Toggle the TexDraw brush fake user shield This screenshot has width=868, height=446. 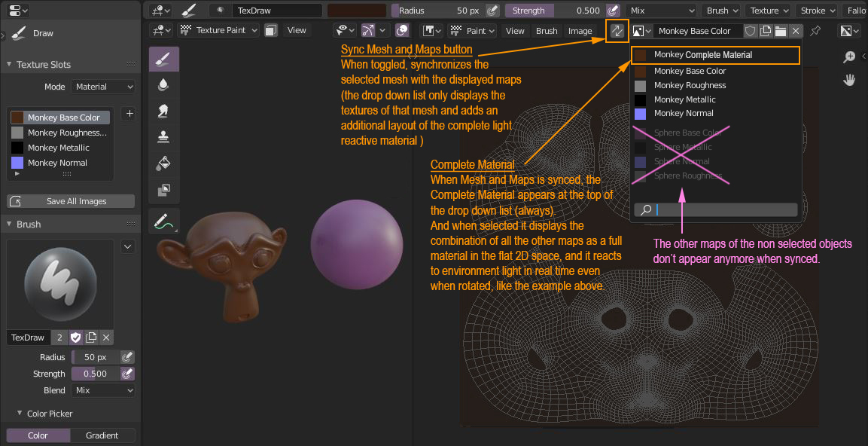click(x=76, y=338)
